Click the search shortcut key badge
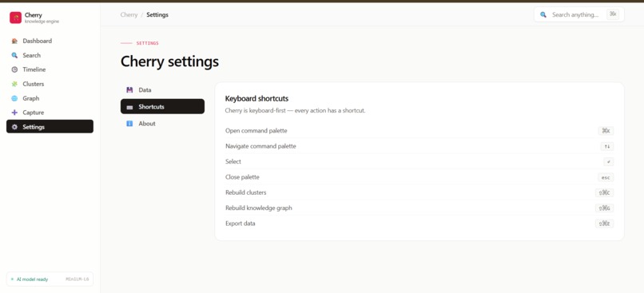This screenshot has width=644, height=293. pyautogui.click(x=613, y=14)
